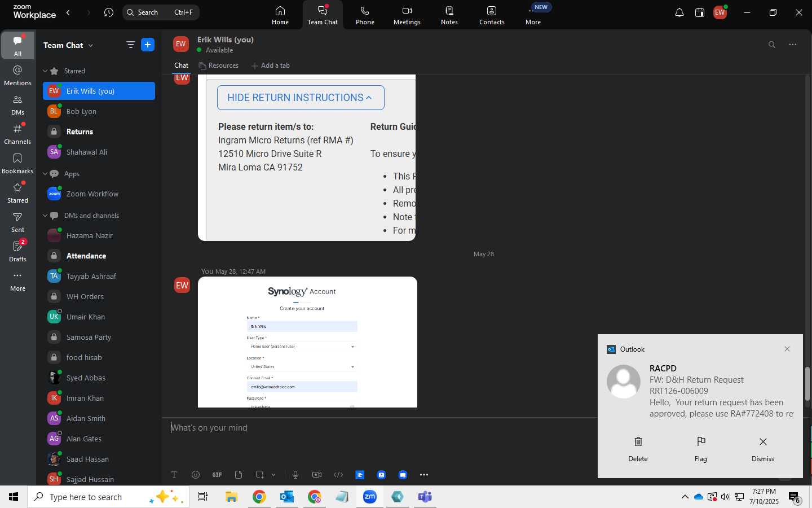Viewport: 812px width, 508px height.
Task: Open the history clock icon
Action: (x=109, y=12)
